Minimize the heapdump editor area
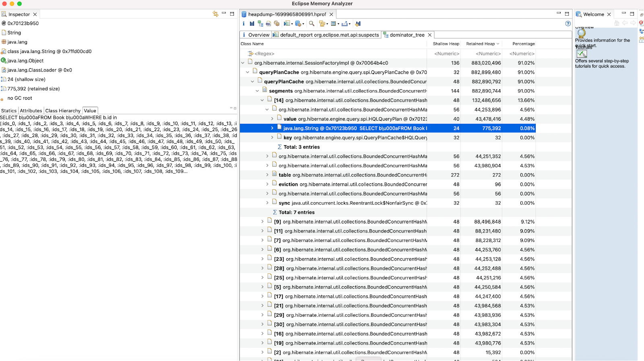The height and width of the screenshot is (361, 644). [x=559, y=13]
